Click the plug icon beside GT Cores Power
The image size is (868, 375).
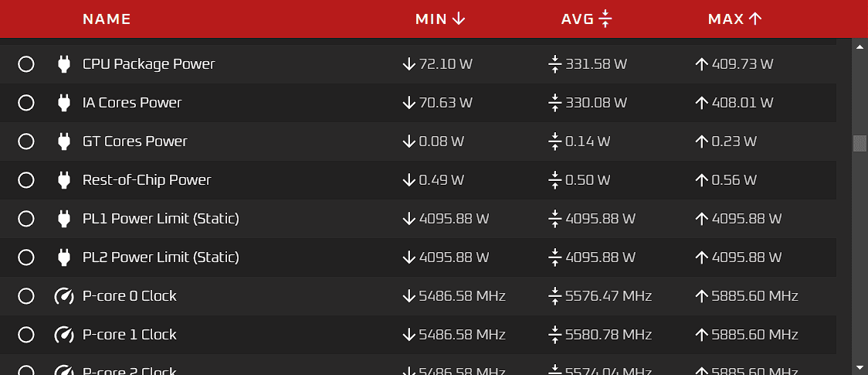pyautogui.click(x=64, y=141)
